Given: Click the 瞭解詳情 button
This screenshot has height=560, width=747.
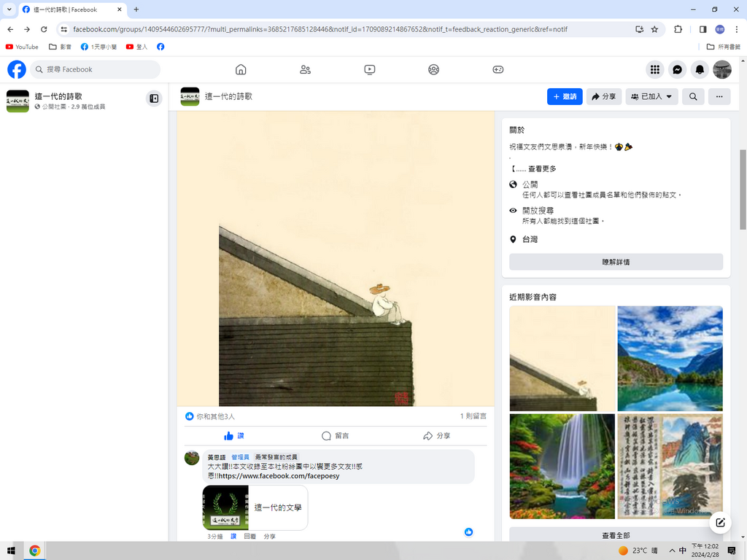Looking at the screenshot, I should click(616, 262).
